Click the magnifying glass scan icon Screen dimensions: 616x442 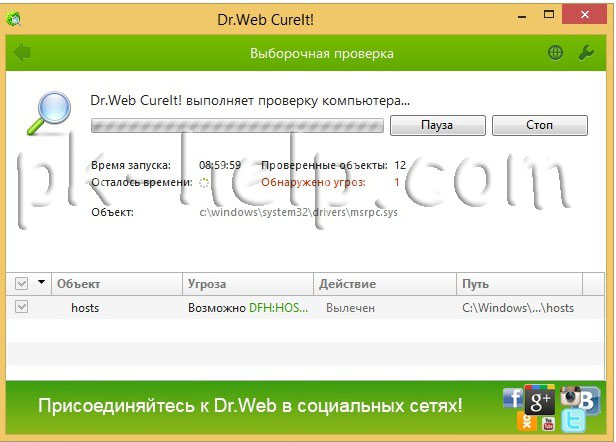(x=50, y=112)
